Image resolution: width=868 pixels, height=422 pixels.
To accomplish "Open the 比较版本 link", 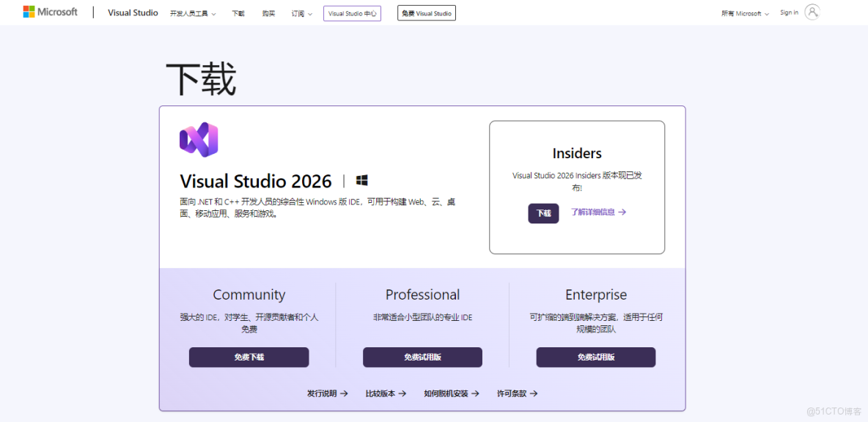I will point(380,393).
